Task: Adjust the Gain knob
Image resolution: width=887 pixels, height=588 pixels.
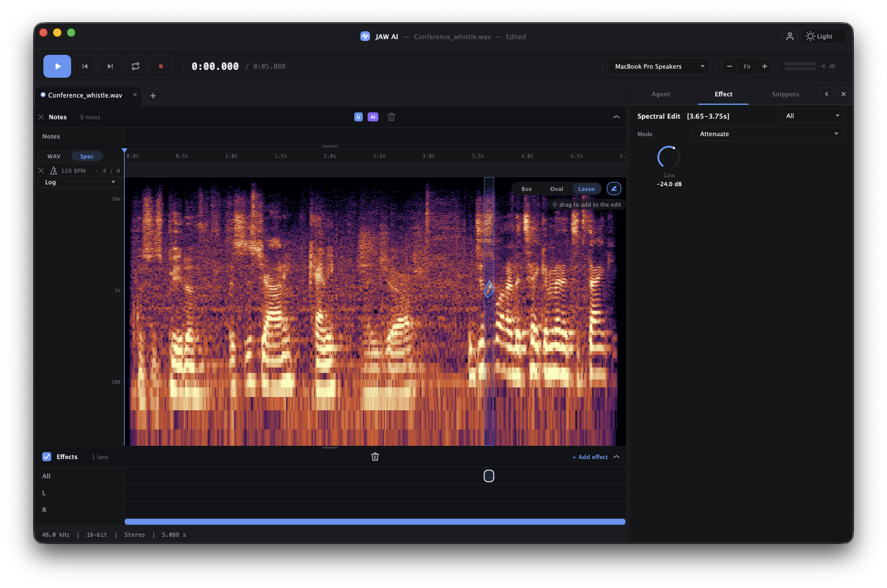Action: [x=669, y=157]
